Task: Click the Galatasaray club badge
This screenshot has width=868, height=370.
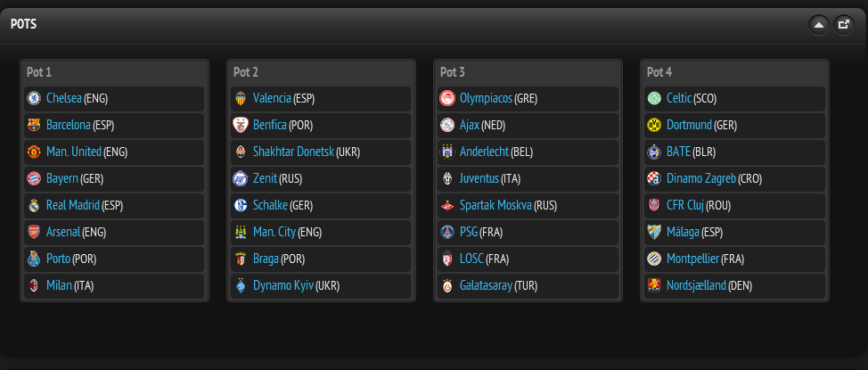Action: coord(446,285)
